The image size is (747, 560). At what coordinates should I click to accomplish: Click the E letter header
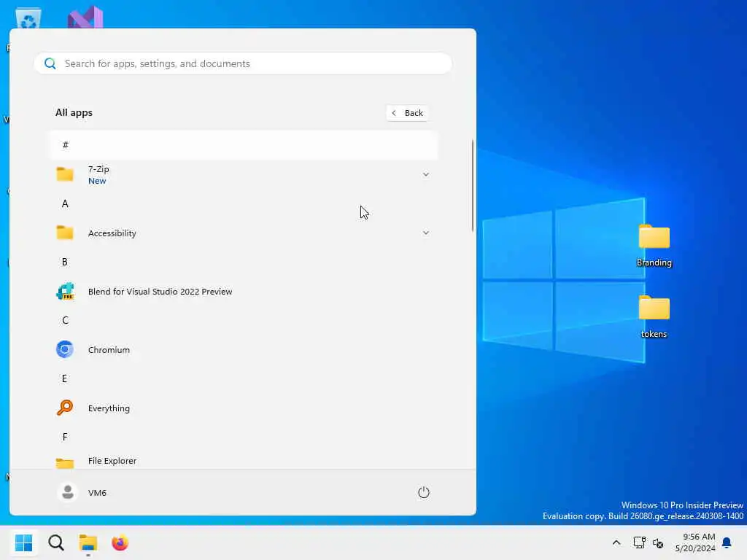pyautogui.click(x=64, y=378)
